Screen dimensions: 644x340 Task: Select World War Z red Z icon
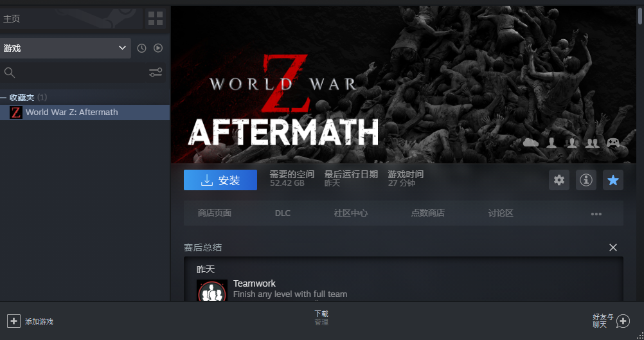(16, 112)
